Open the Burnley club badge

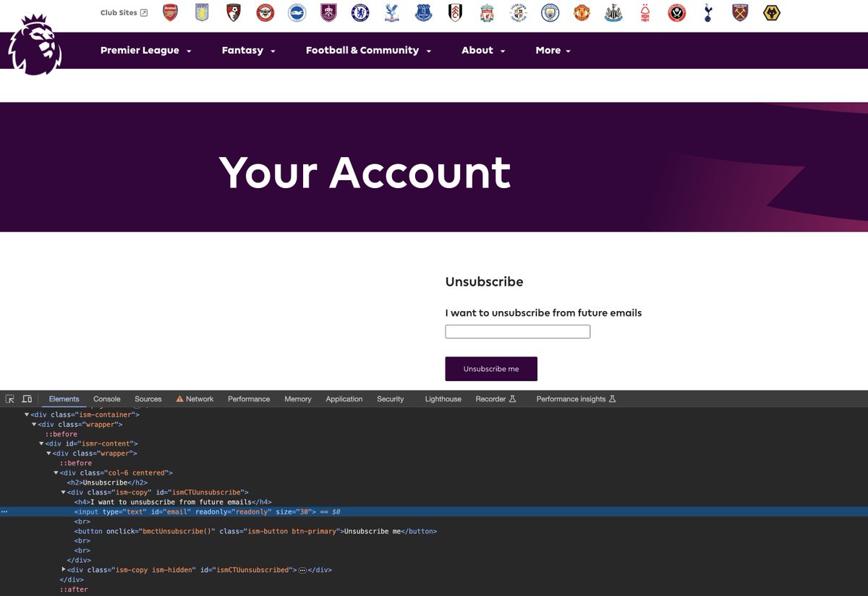coord(328,12)
